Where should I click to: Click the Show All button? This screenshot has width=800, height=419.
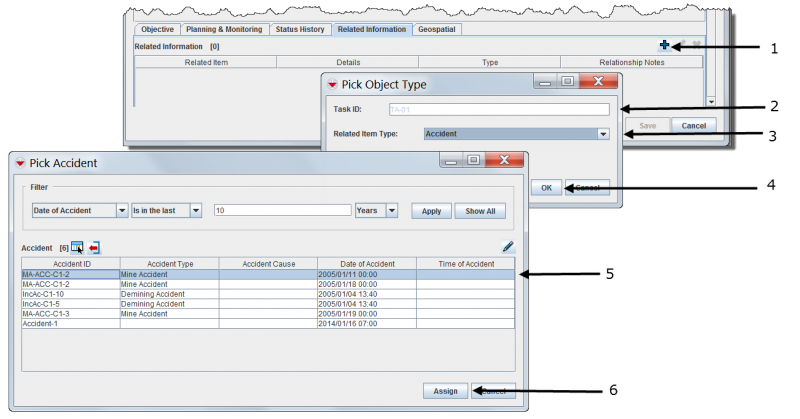(x=480, y=211)
